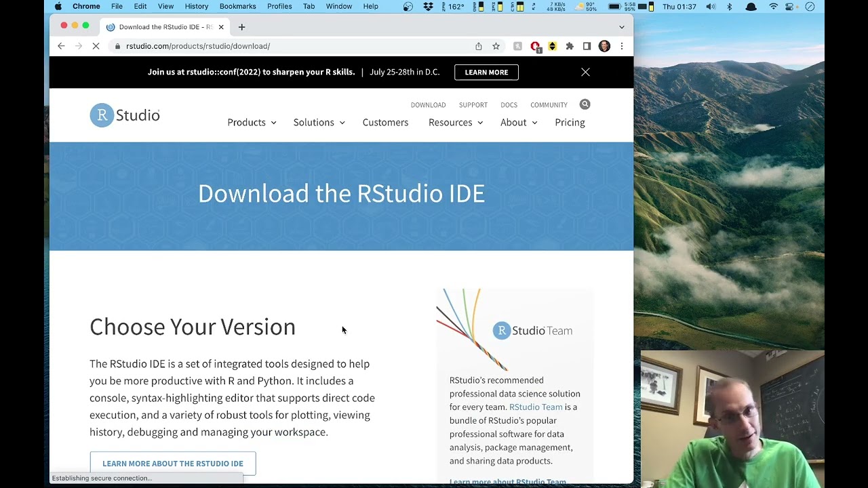Click the Dropbox icon in the menu bar
The width and height of the screenshot is (868, 488).
click(428, 7)
